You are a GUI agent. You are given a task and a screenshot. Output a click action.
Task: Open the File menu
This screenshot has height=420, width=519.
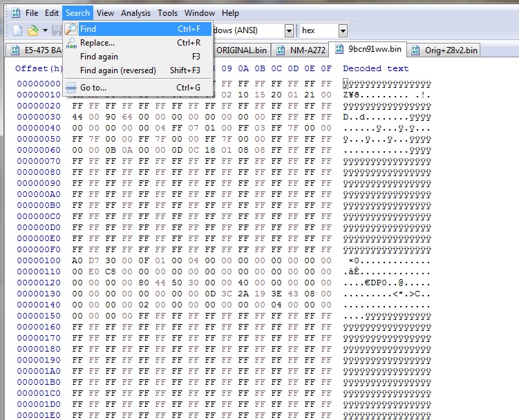click(x=32, y=13)
